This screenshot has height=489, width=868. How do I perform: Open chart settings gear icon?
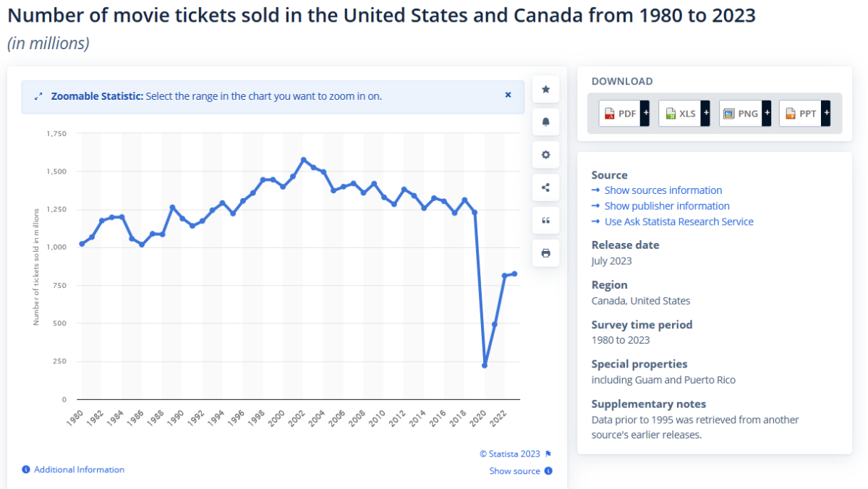(546, 155)
